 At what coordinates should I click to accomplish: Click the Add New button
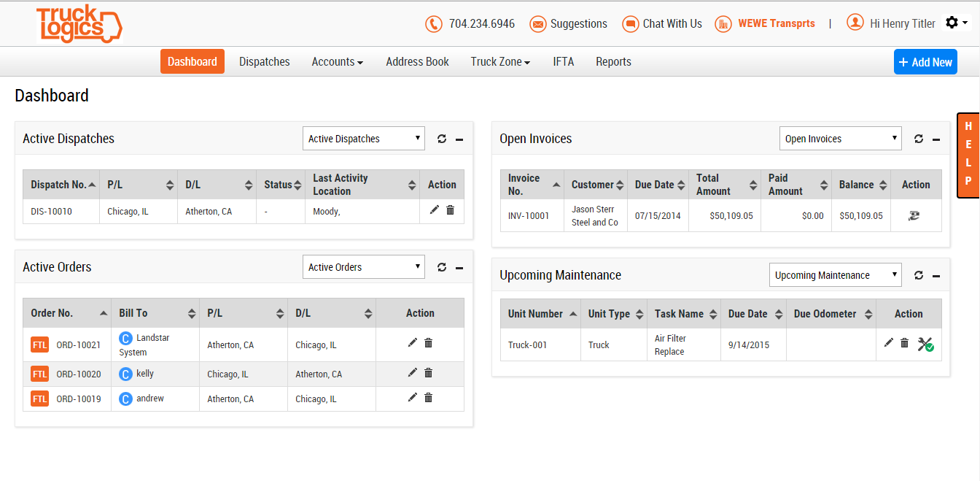[925, 61]
